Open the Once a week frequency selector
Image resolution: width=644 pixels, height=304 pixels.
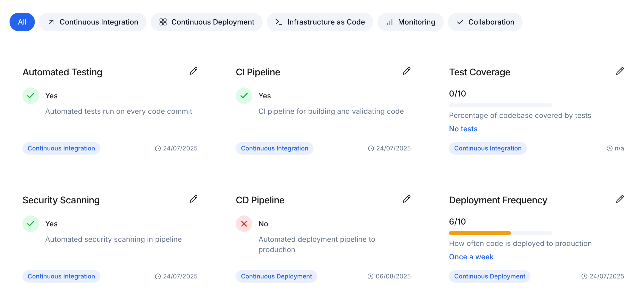tap(471, 257)
